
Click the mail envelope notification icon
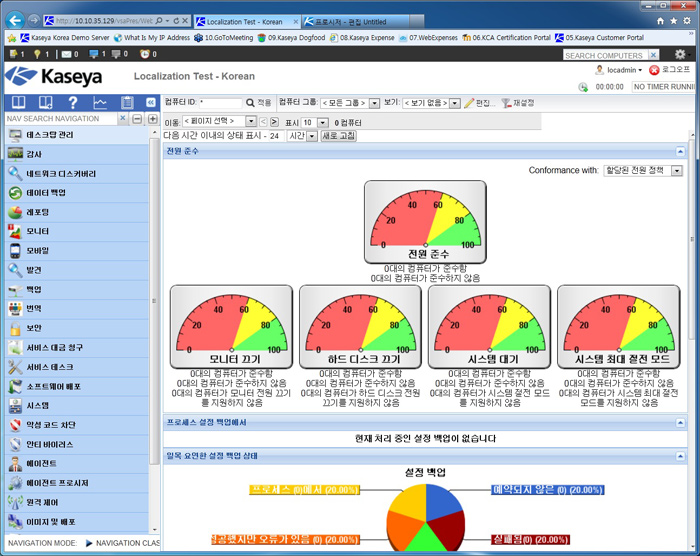(x=67, y=54)
